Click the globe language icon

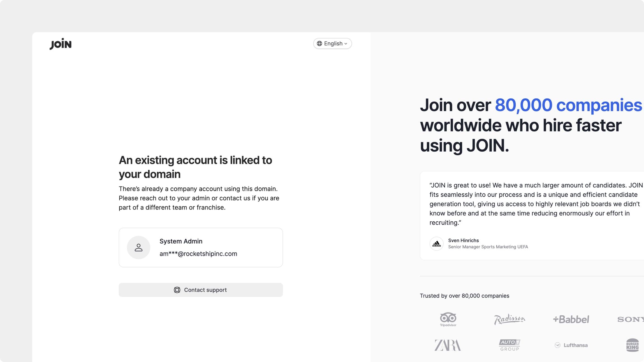tap(319, 44)
